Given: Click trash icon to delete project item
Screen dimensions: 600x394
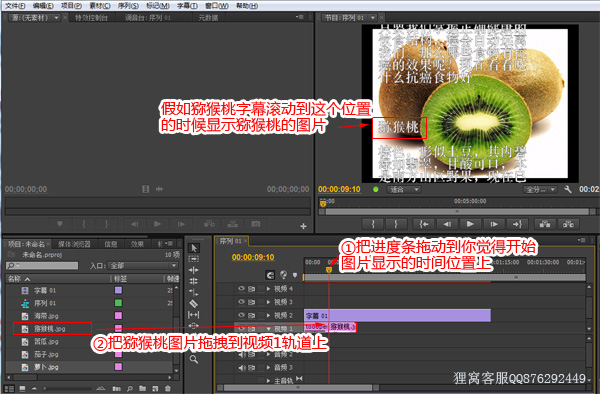Looking at the screenshot, I should point(168,389).
